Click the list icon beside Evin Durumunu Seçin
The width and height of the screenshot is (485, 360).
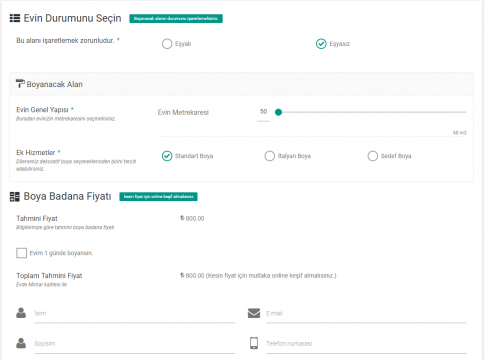[x=15, y=18]
